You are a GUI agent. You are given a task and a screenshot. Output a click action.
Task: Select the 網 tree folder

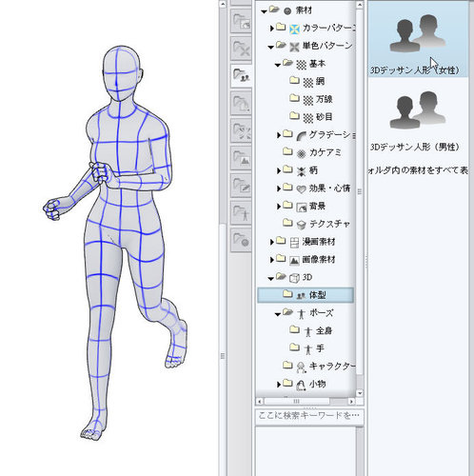click(307, 82)
